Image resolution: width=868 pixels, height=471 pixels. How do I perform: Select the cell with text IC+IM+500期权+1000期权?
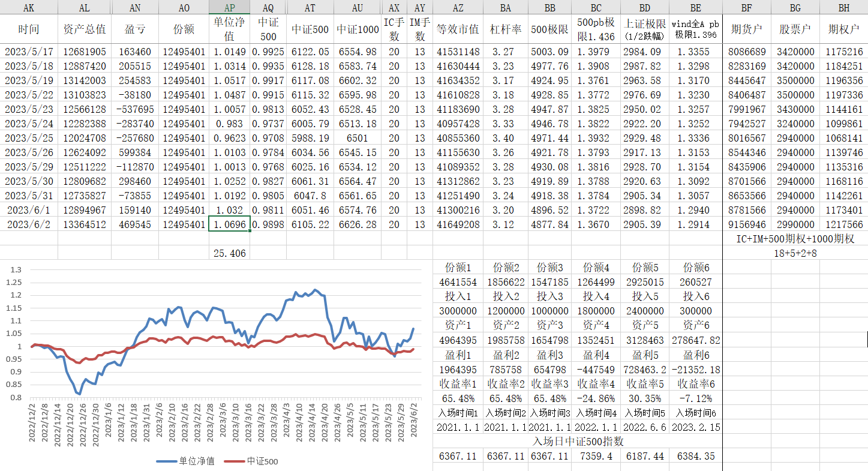pyautogui.click(x=795, y=239)
